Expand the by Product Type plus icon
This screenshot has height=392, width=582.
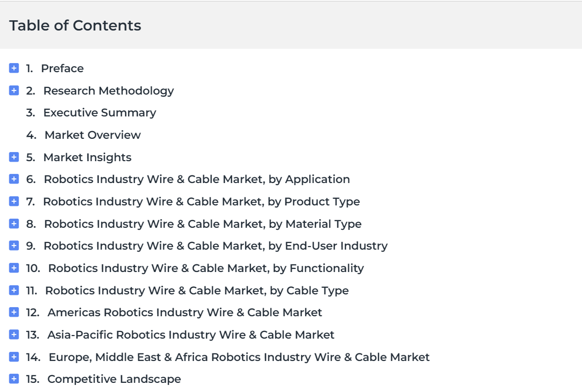coord(14,201)
